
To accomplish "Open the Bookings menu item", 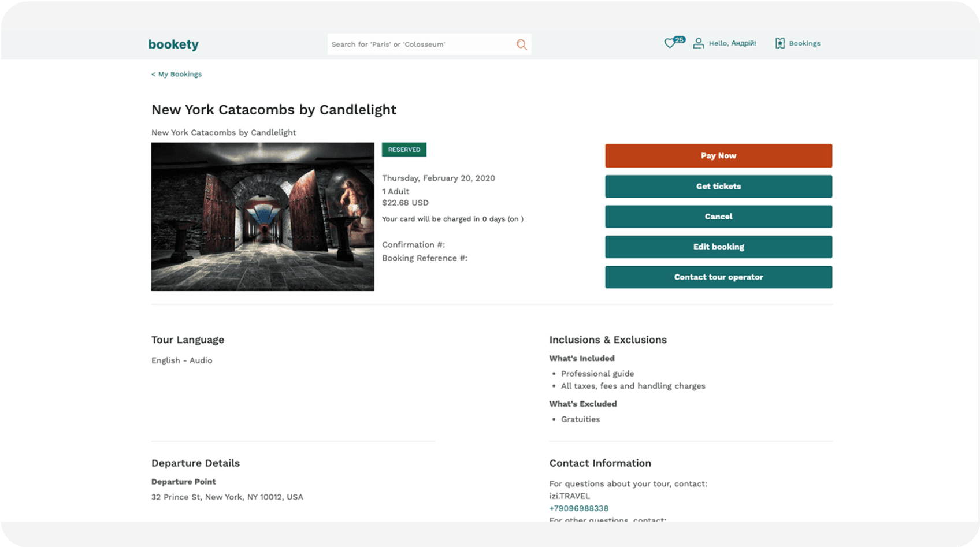I will 804,43.
